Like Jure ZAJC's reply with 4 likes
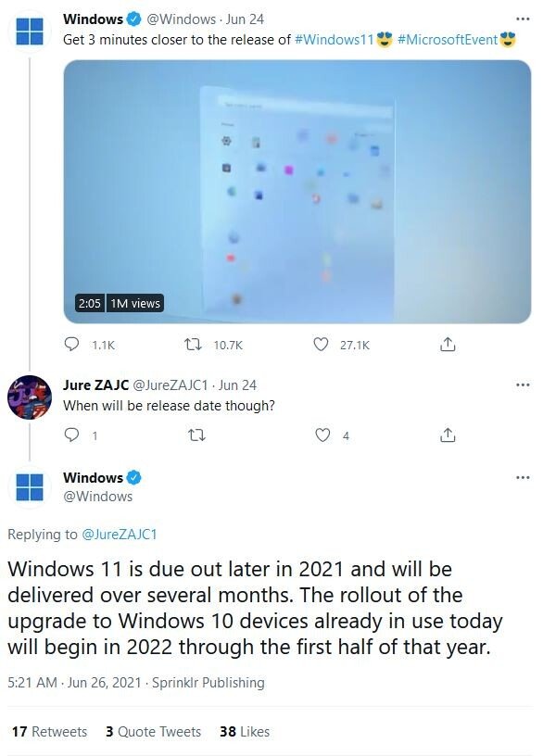Screen dimensions: 543x756 click(x=322, y=435)
